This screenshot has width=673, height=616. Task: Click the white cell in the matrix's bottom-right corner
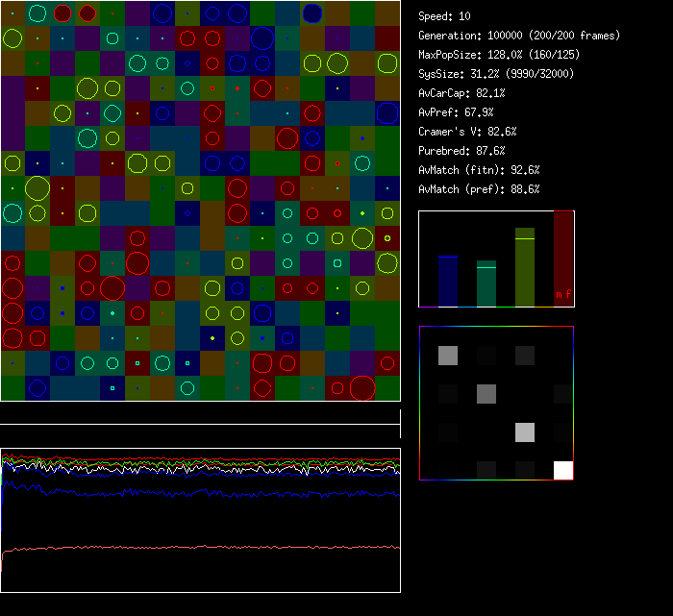pos(563,470)
